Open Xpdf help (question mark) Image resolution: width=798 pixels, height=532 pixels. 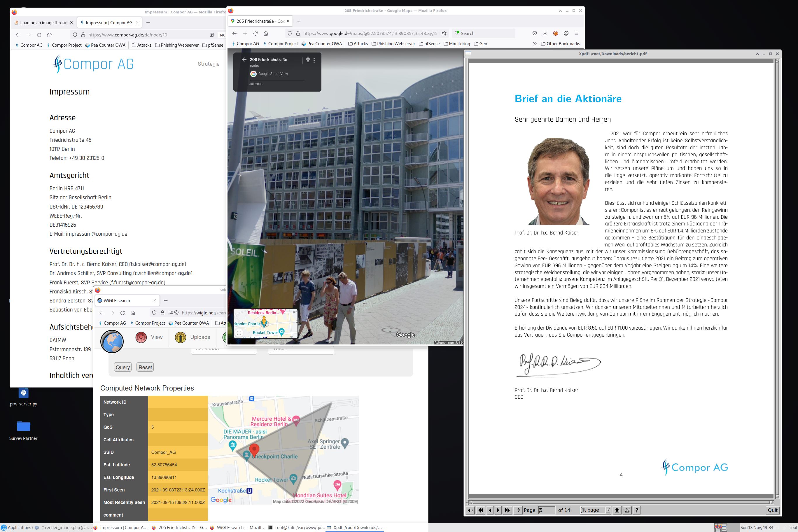click(x=637, y=510)
